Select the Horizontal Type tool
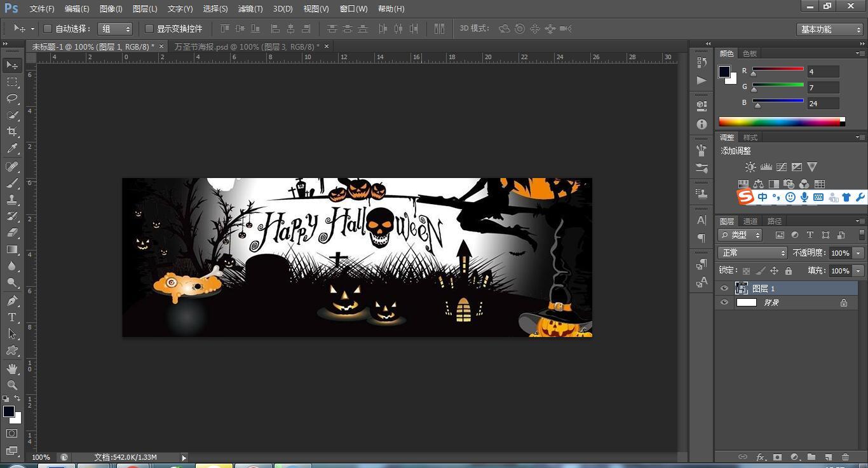This screenshot has height=468, width=868. coord(12,317)
